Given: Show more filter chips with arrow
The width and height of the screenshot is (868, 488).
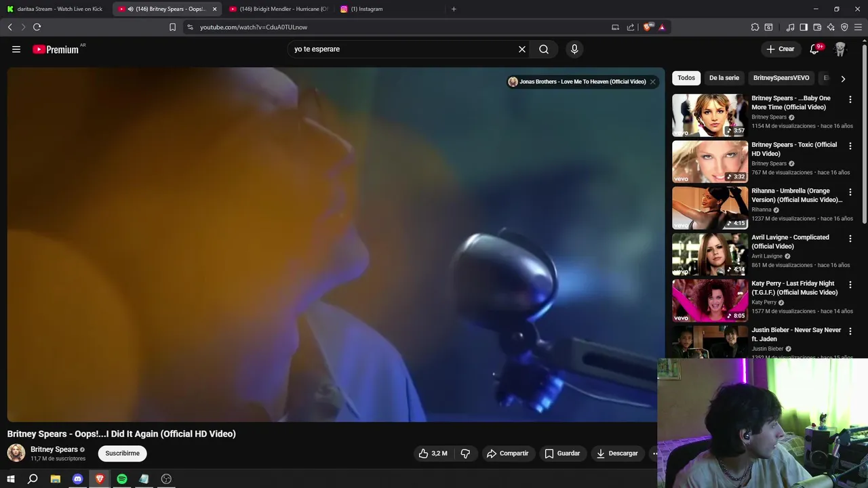Looking at the screenshot, I should tap(843, 79).
